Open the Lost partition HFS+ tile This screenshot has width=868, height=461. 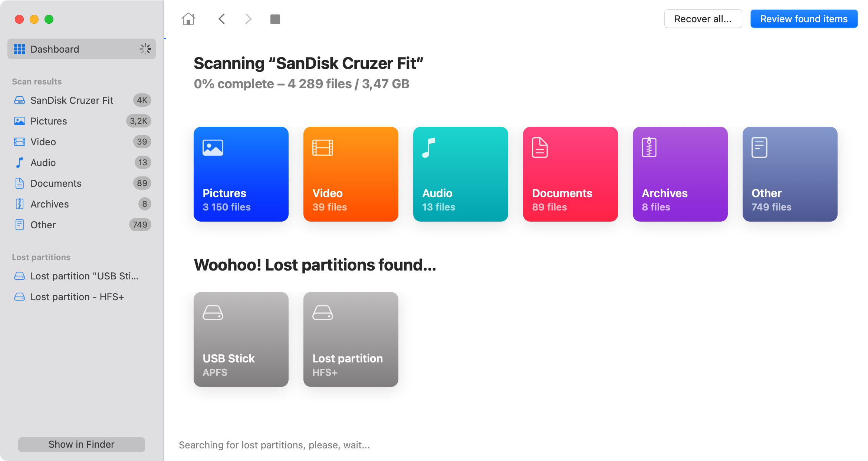point(351,339)
